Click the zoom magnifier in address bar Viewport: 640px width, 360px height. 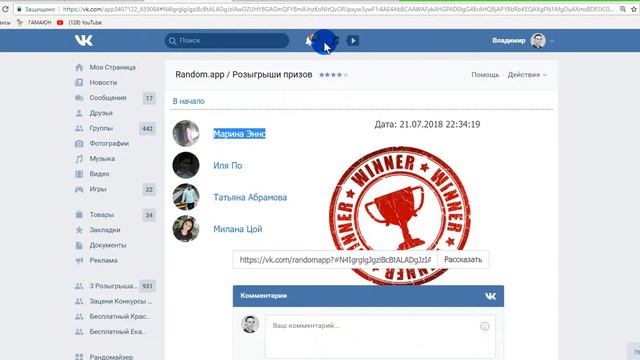[x=623, y=9]
